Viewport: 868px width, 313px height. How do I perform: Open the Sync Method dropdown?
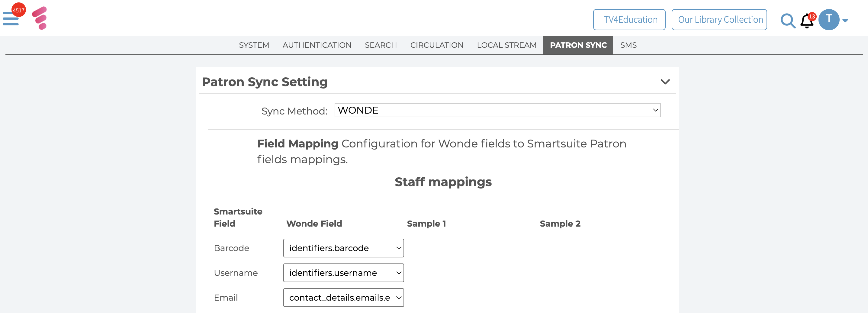pyautogui.click(x=497, y=110)
